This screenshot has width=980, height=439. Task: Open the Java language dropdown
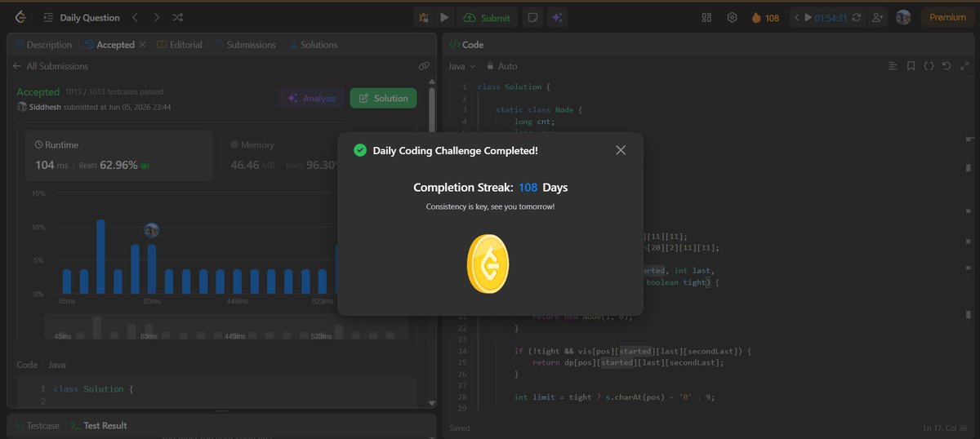[462, 66]
